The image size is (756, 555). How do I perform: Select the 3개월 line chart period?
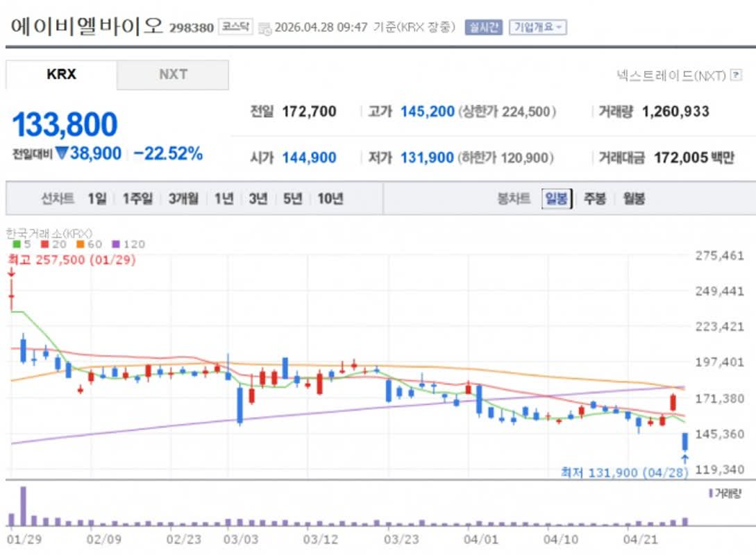pos(183,199)
